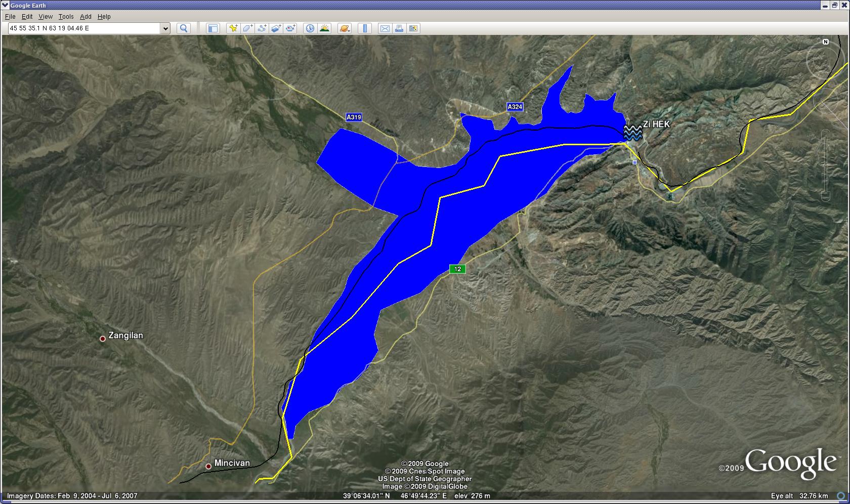The image size is (850, 504).
Task: Expand the search history dropdown arrow
Action: click(x=165, y=28)
